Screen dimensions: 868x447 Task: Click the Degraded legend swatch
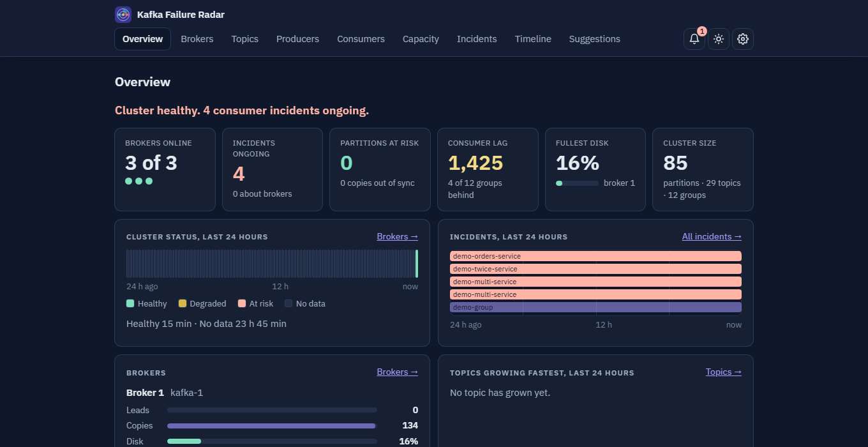pos(183,303)
